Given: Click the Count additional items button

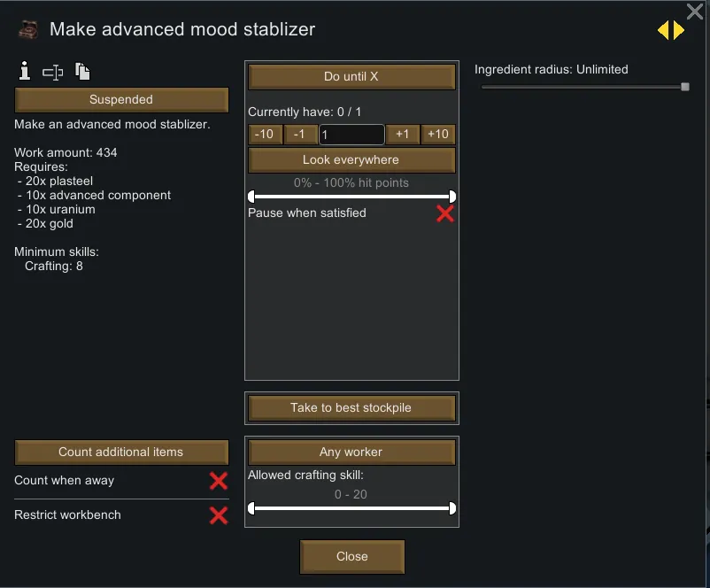Looking at the screenshot, I should tap(121, 453).
